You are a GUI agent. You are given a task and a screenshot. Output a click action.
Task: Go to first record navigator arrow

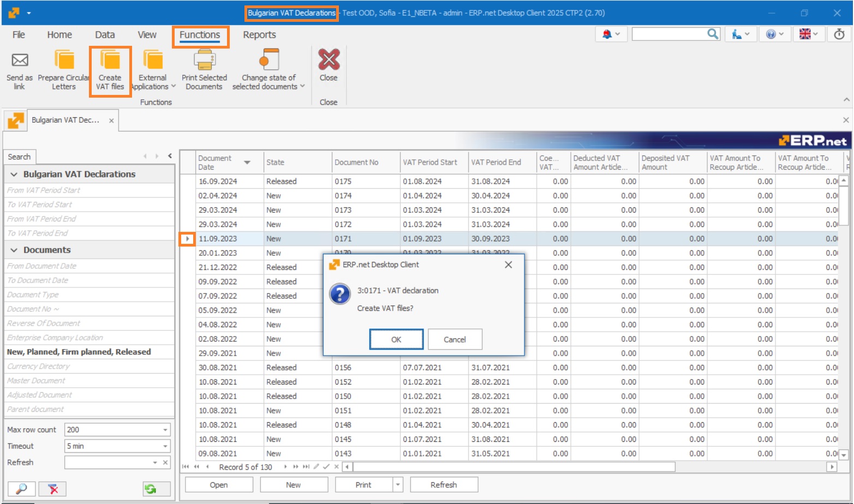coord(186,467)
